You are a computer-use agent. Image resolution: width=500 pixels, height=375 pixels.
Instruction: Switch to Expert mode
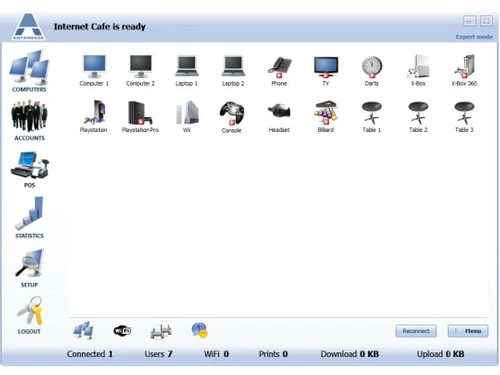[474, 37]
